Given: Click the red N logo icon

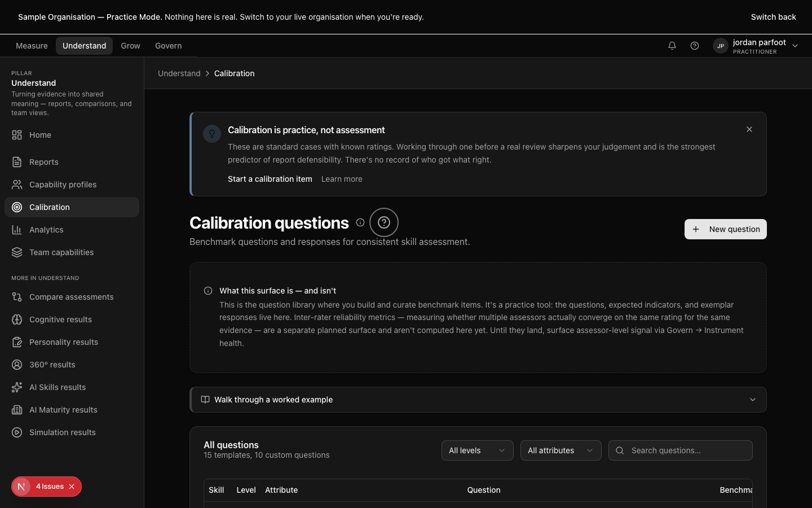Looking at the screenshot, I should tap(21, 487).
